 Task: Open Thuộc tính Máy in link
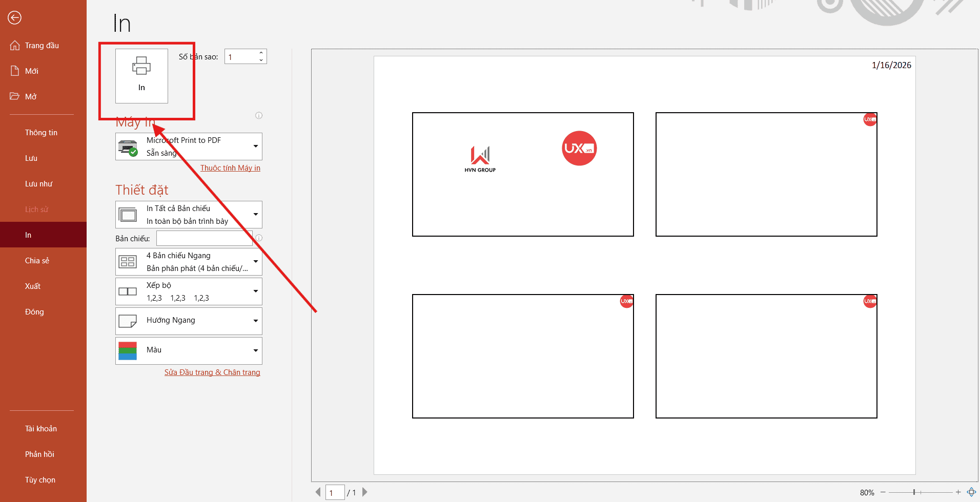(230, 168)
